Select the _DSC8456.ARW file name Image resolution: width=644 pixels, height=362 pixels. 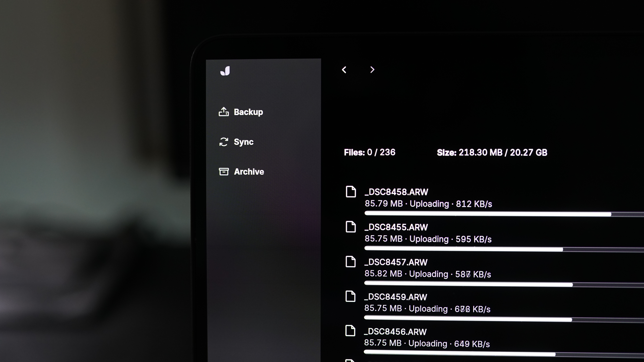pyautogui.click(x=395, y=332)
